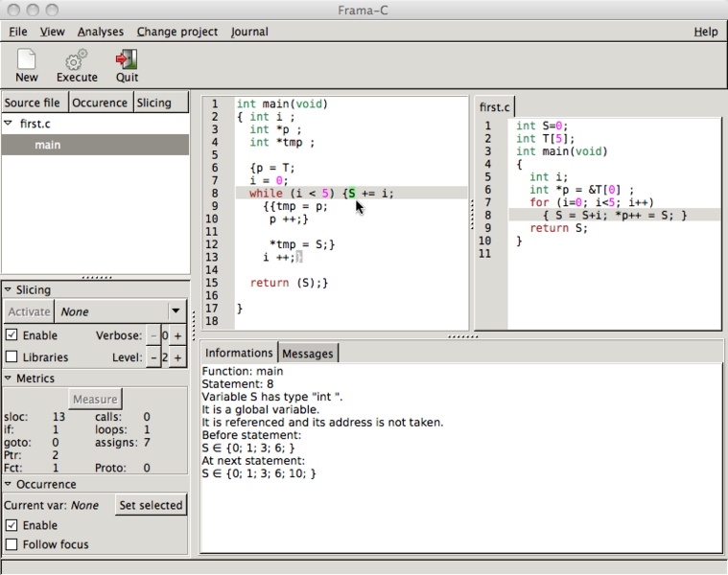This screenshot has height=575, width=728.
Task: Decrease the slicing Level value
Action: 153,357
